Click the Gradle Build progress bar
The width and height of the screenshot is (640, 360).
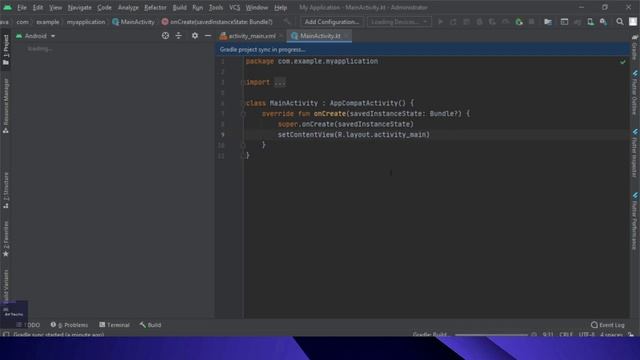[491, 335]
